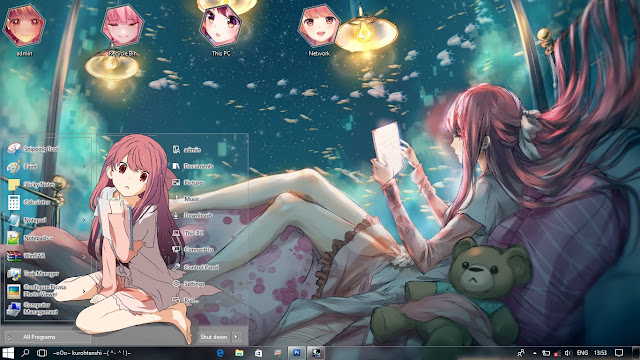Show hidden tray icons arrow
Screen dimensions: 640x360
point(535,353)
